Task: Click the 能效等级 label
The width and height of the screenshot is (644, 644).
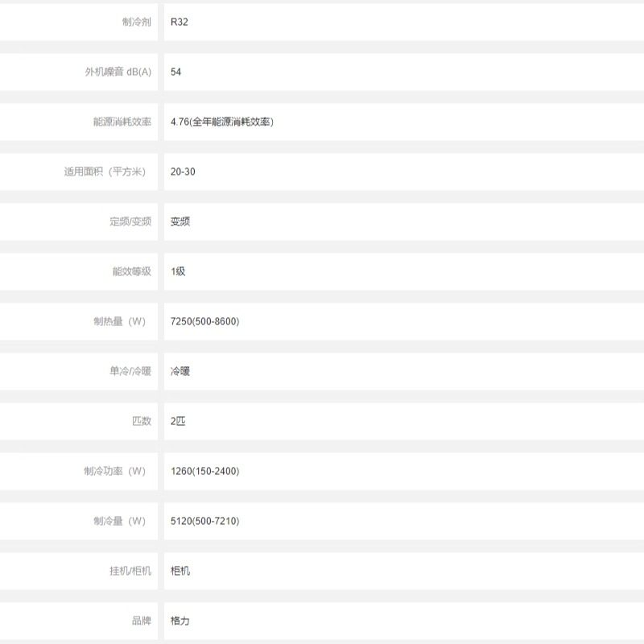Action: tap(131, 271)
